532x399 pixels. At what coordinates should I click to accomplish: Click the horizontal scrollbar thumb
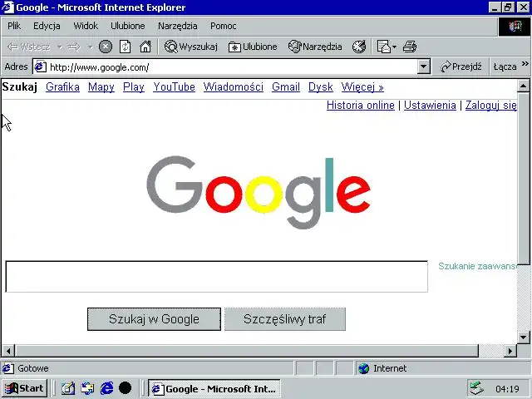pos(247,351)
